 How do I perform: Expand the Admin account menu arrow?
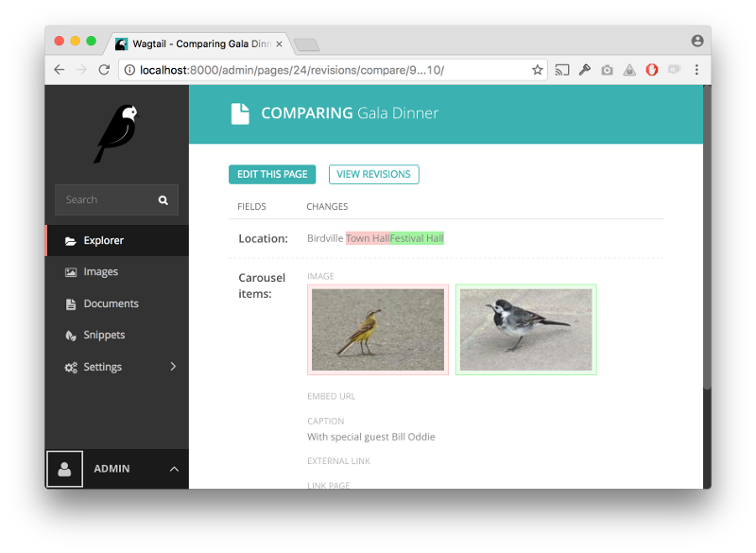tap(174, 469)
